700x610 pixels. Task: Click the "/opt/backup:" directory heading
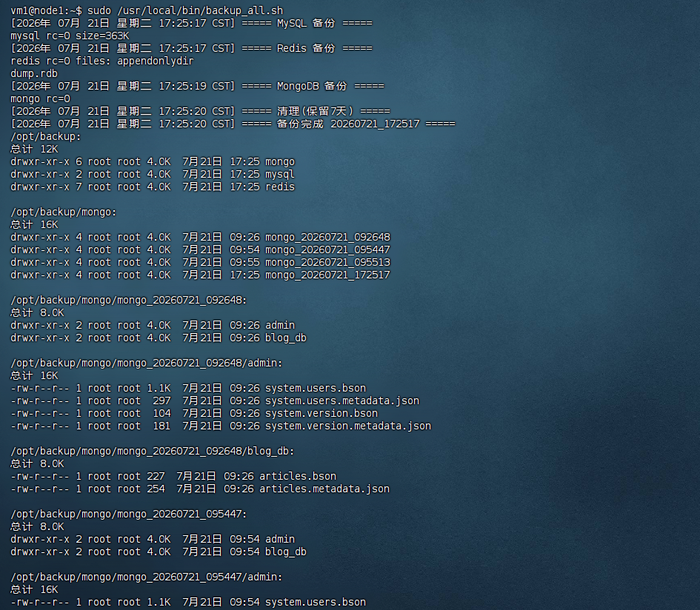46,136
